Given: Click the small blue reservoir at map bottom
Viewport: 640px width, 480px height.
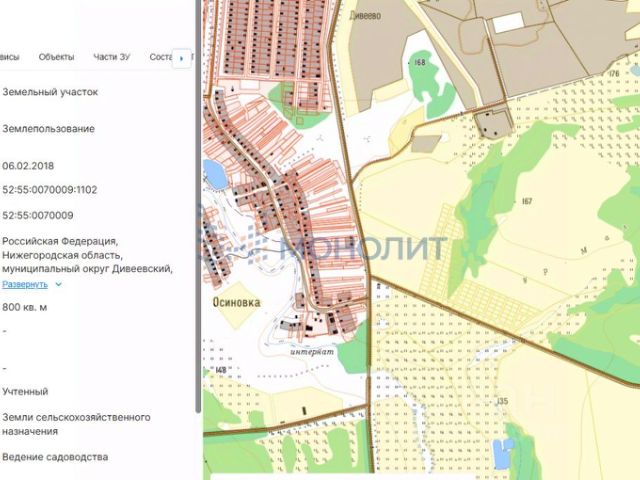Looking at the screenshot, I should click(503, 453).
